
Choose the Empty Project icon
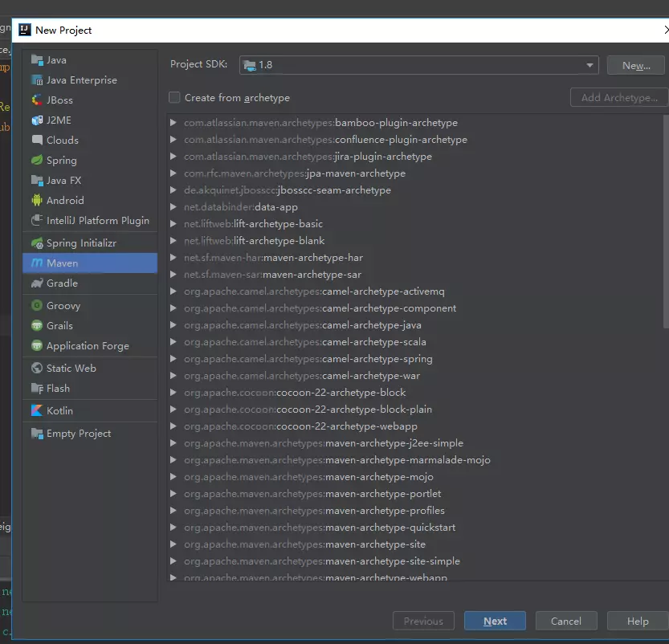37,434
